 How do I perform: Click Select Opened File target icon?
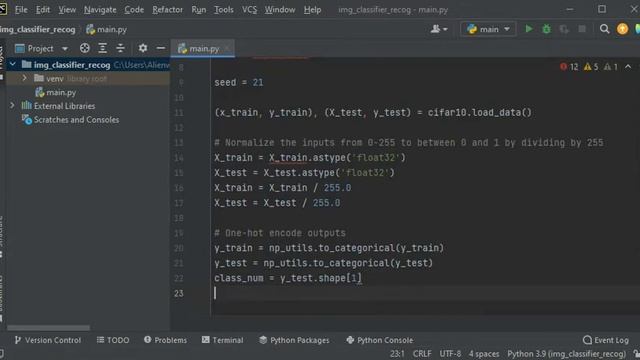pos(84,48)
